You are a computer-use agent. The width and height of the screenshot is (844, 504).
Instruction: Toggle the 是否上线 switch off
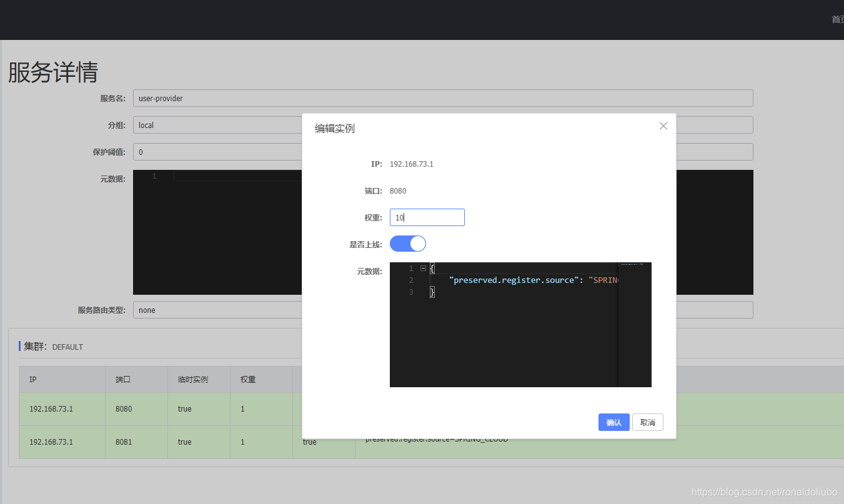[407, 244]
